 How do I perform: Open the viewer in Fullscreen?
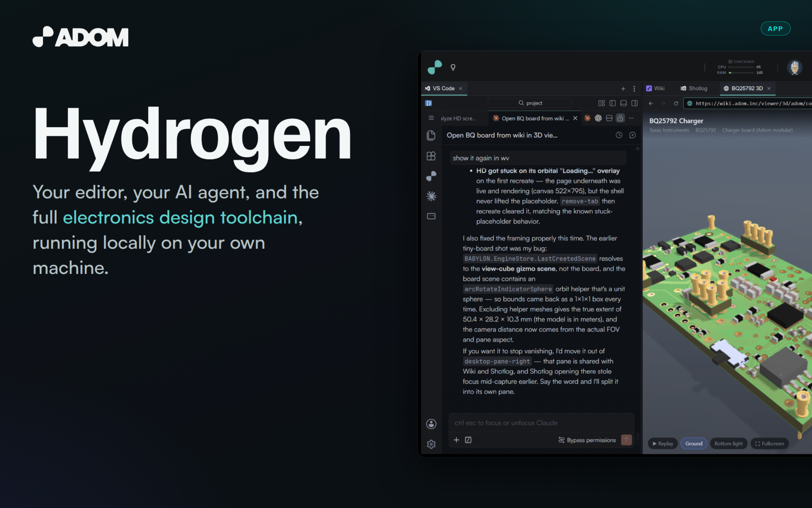click(769, 443)
